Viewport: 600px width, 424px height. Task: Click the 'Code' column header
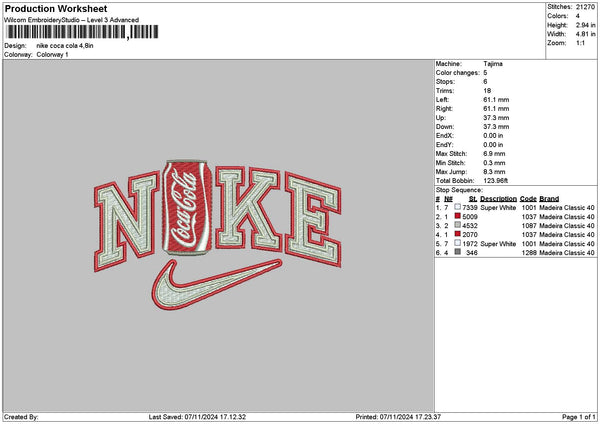point(528,199)
